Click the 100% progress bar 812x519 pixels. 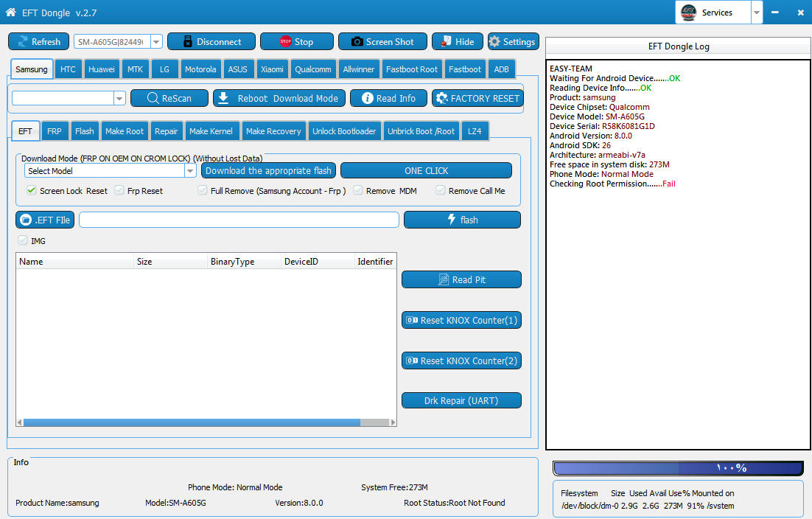679,468
